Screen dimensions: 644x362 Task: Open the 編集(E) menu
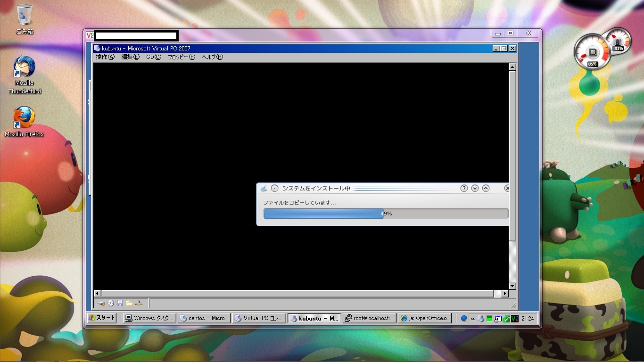tap(131, 57)
